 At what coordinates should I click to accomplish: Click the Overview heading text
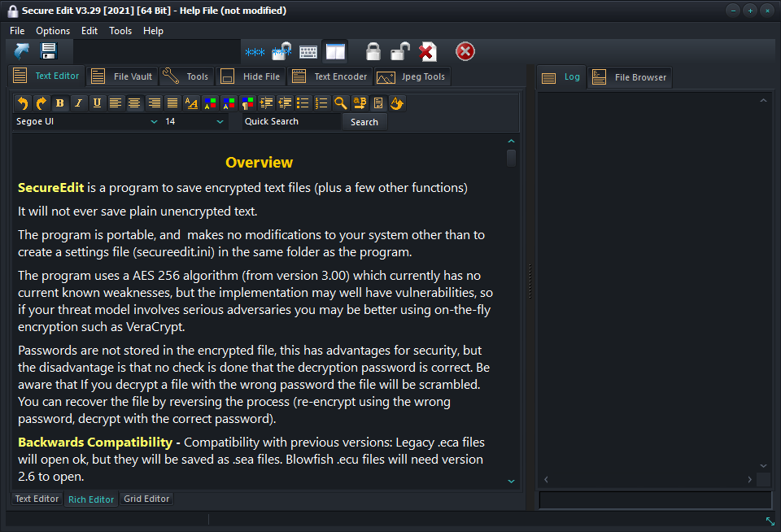(x=259, y=163)
